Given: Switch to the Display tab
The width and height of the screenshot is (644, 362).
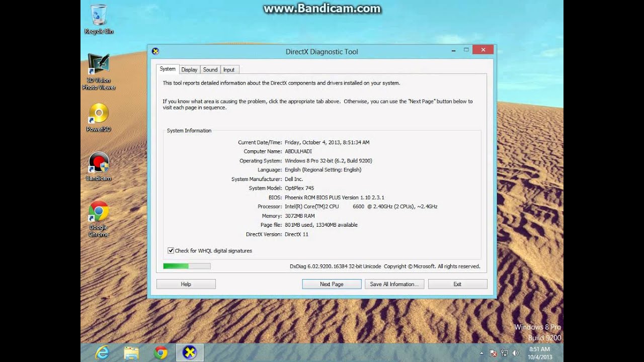Looking at the screenshot, I should click(190, 70).
